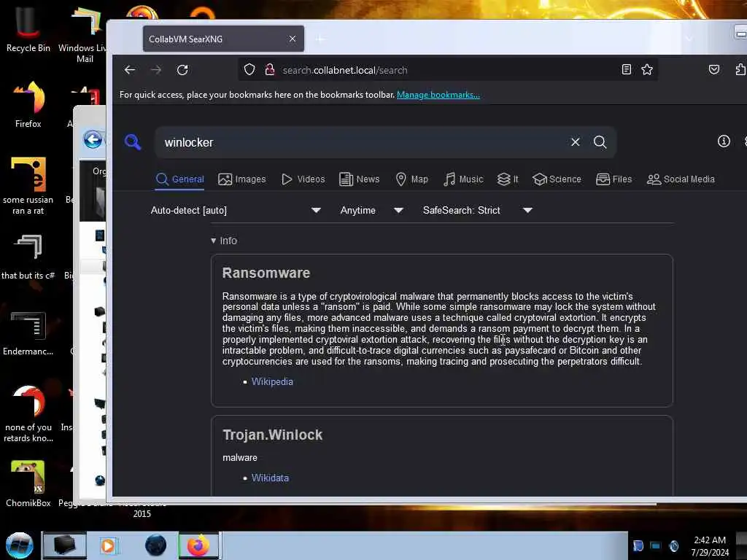
Task: Click the clock showing 2:42 AM
Action: click(x=710, y=545)
